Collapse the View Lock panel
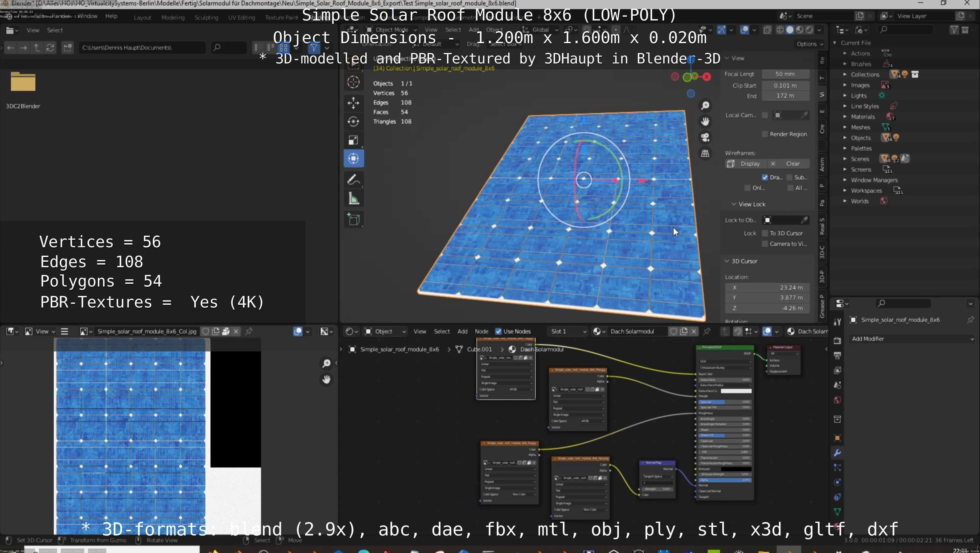The image size is (980, 553). click(734, 205)
